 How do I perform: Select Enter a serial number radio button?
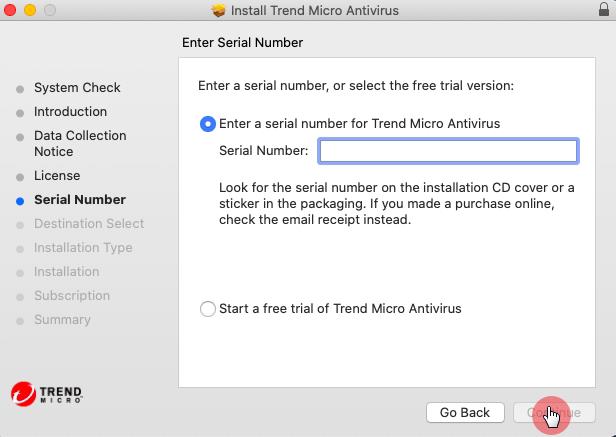208,124
